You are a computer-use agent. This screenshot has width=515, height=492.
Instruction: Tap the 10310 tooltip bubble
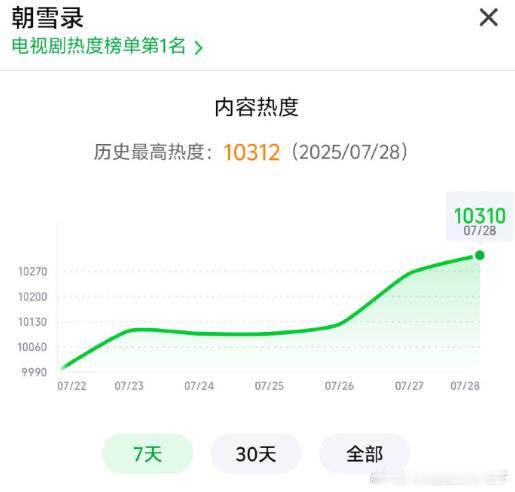point(480,216)
